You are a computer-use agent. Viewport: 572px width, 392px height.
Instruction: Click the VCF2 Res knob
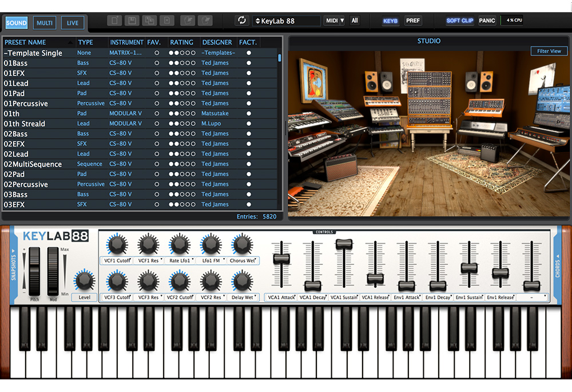211,281
